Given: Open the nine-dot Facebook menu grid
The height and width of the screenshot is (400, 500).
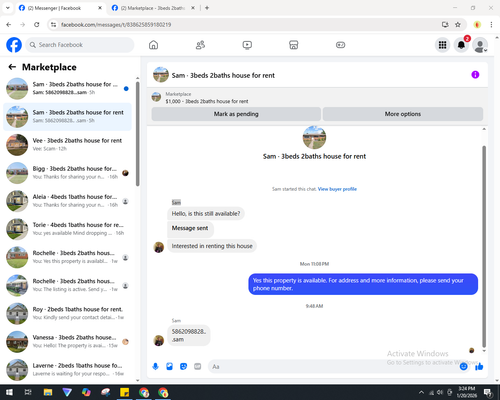Looking at the screenshot, I should [442, 45].
